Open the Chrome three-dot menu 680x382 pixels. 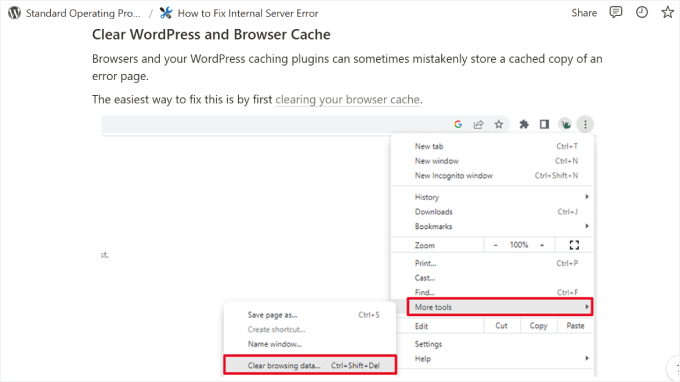585,124
